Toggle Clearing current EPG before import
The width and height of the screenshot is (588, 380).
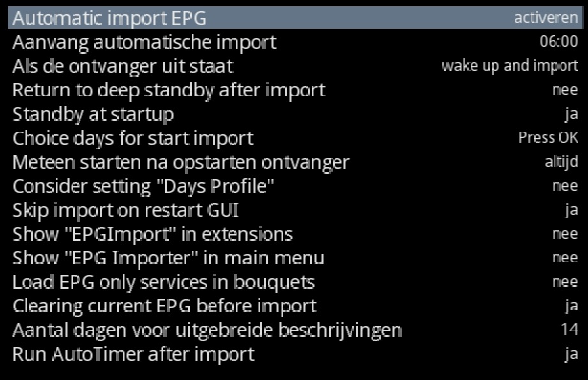pyautogui.click(x=571, y=306)
